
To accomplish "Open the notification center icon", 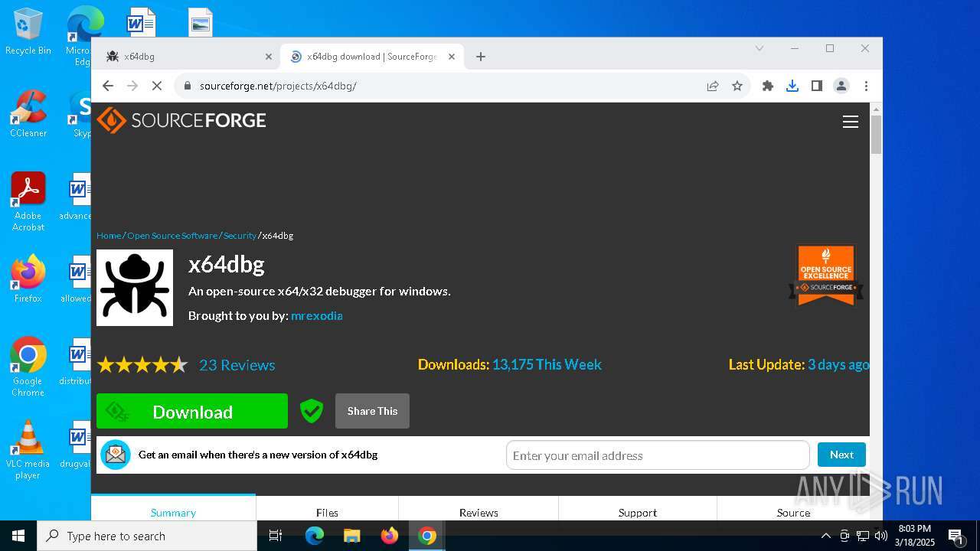I will (x=955, y=536).
